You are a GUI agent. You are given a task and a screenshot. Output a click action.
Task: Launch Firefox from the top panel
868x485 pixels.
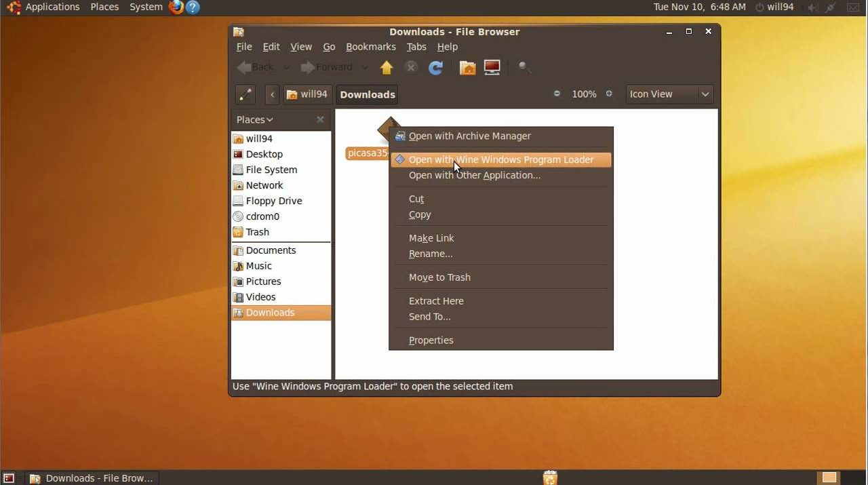[x=176, y=7]
